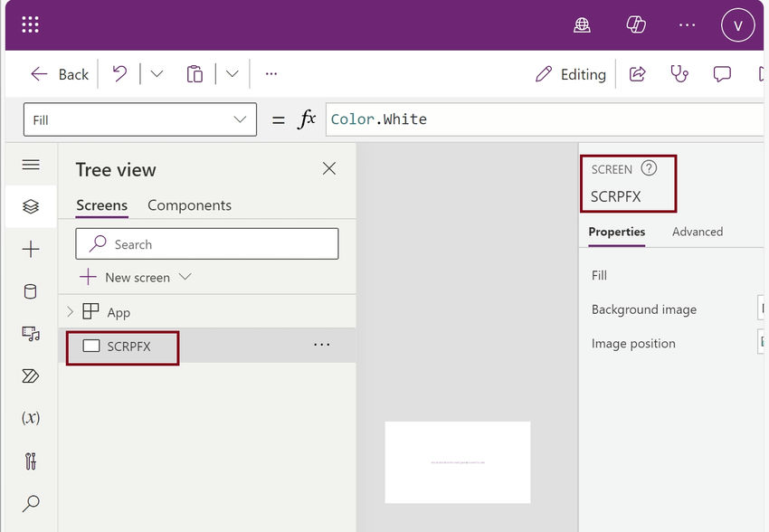
Task: Click into the Color.White formula bar
Action: pos(545,119)
